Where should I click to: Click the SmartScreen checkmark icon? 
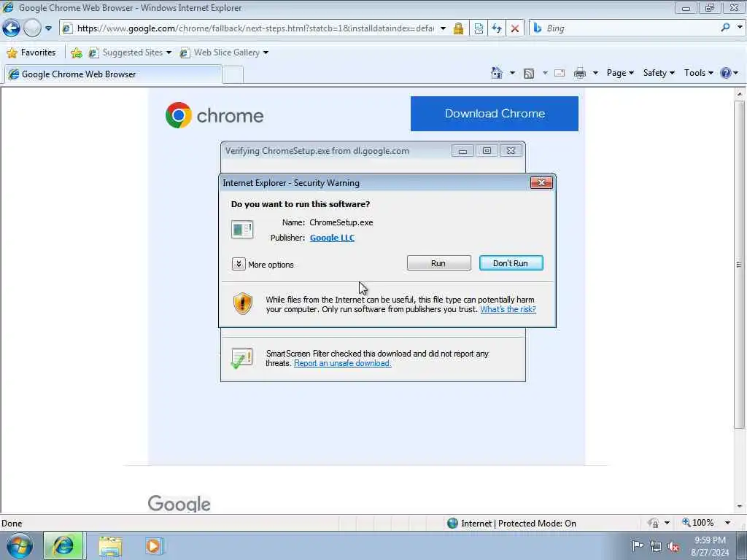pyautogui.click(x=241, y=358)
